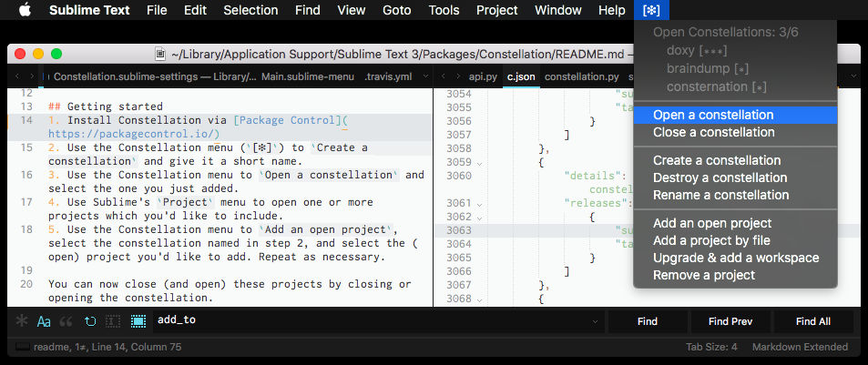
Task: Open the Sublime Text application menu
Action: 89,10
